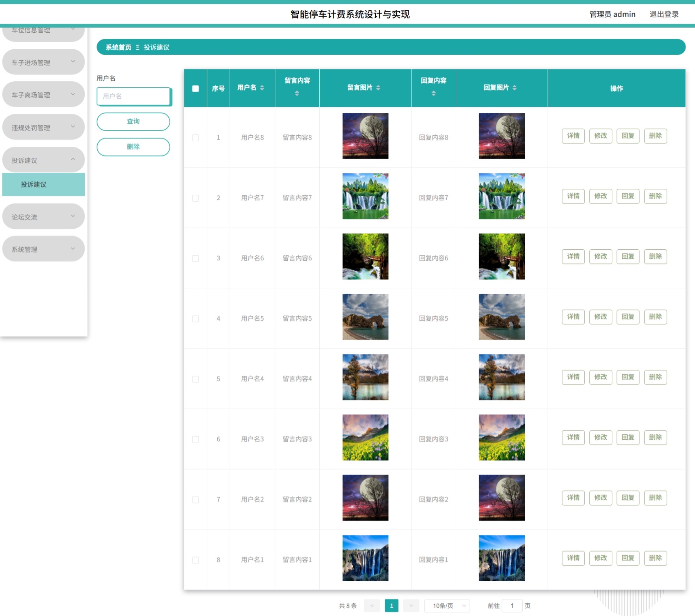This screenshot has width=695, height=616.
Task: Go to next page arrow in pagination
Action: pyautogui.click(x=411, y=606)
